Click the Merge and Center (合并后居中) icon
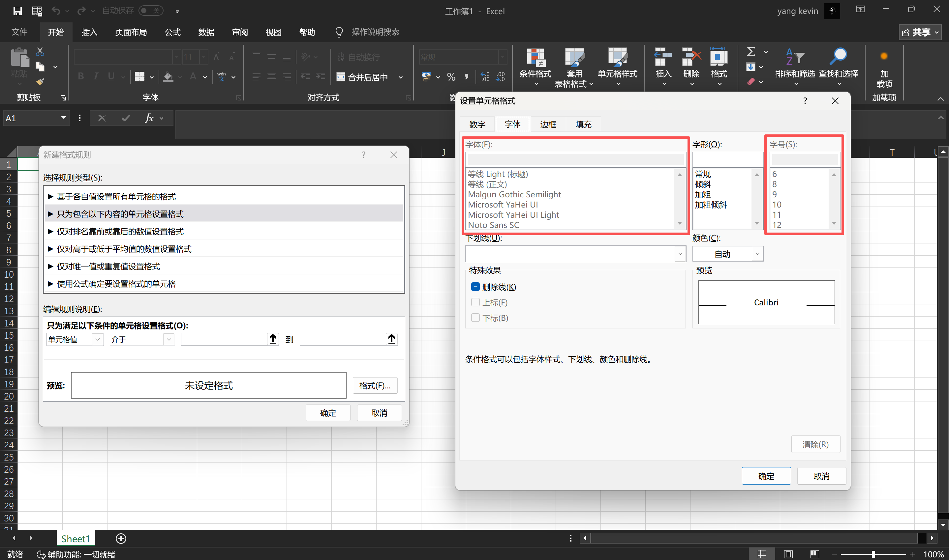 [341, 77]
